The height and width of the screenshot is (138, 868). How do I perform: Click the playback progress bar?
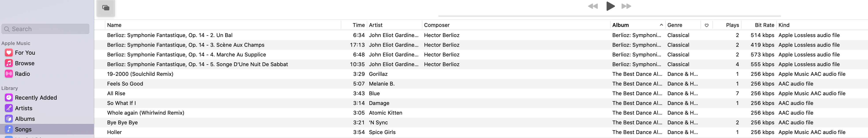609,16
